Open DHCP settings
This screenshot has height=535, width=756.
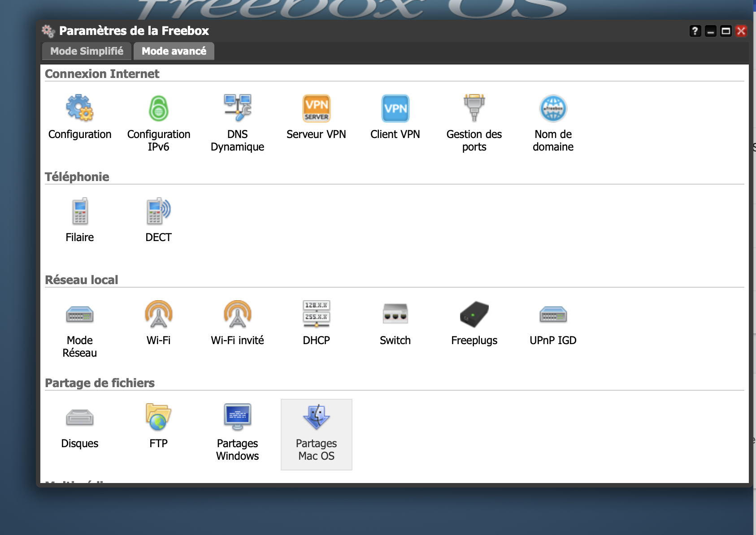(x=317, y=324)
